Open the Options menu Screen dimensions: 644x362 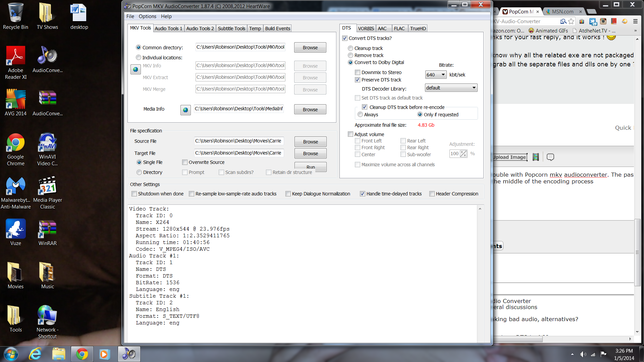pyautogui.click(x=147, y=16)
